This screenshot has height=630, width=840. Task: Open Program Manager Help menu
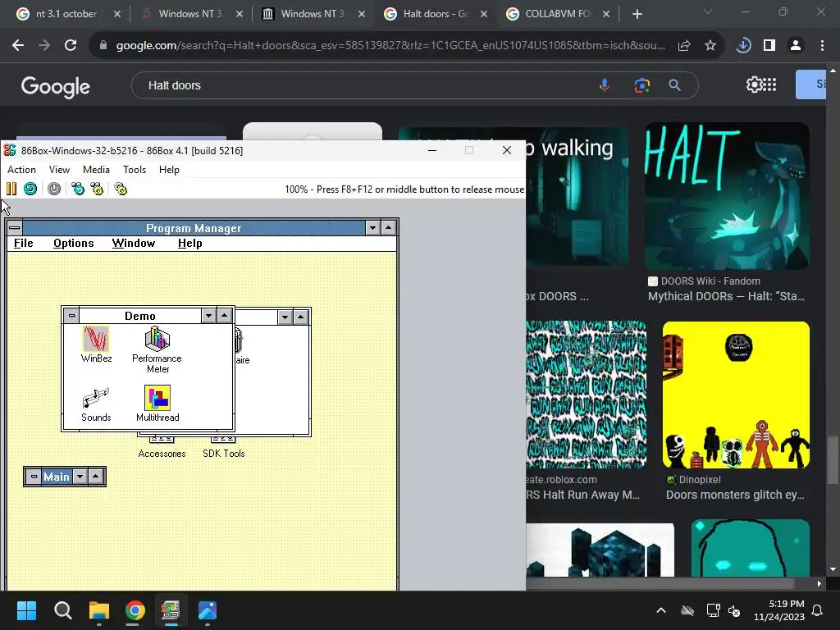[189, 243]
